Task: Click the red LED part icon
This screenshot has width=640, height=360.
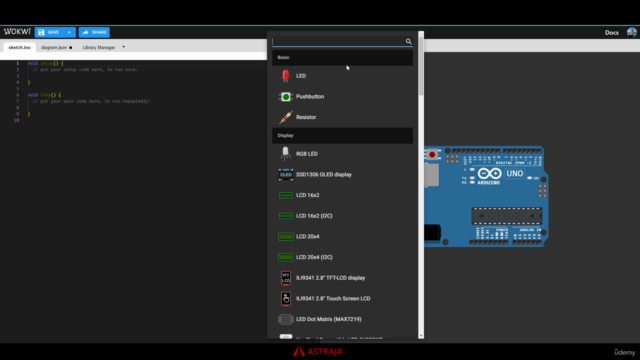Action: pos(286,76)
